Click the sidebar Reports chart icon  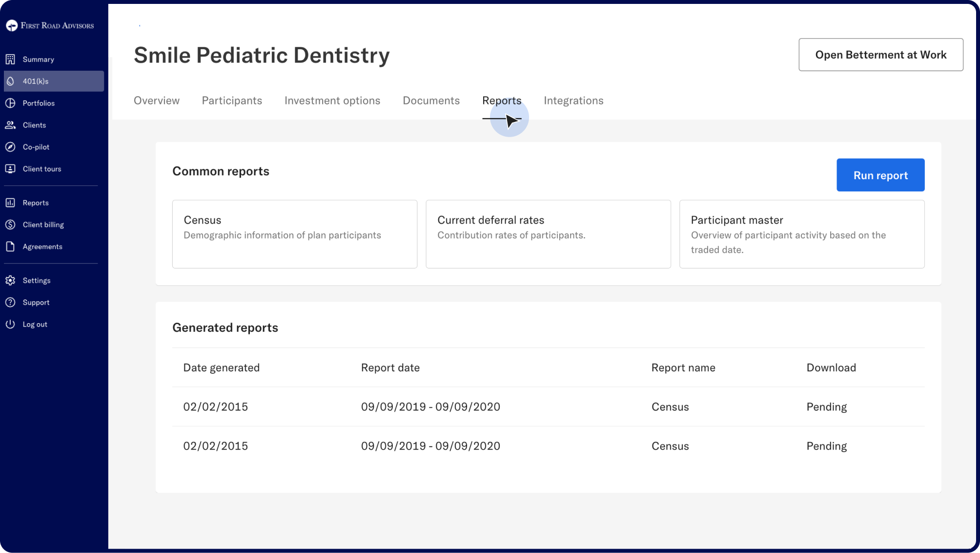click(10, 203)
